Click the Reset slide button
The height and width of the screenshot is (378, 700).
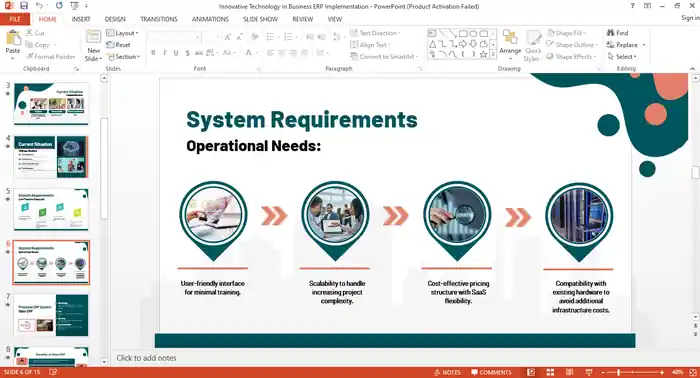118,45
